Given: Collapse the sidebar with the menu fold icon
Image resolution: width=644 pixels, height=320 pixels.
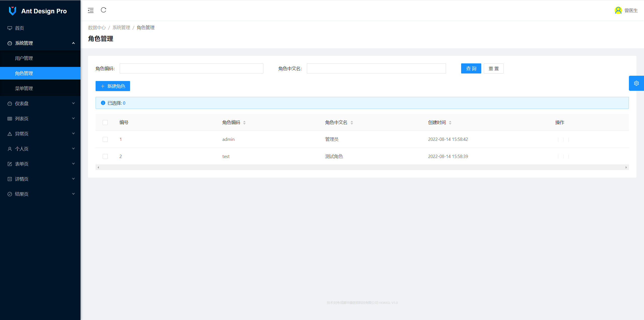Looking at the screenshot, I should (x=91, y=10).
